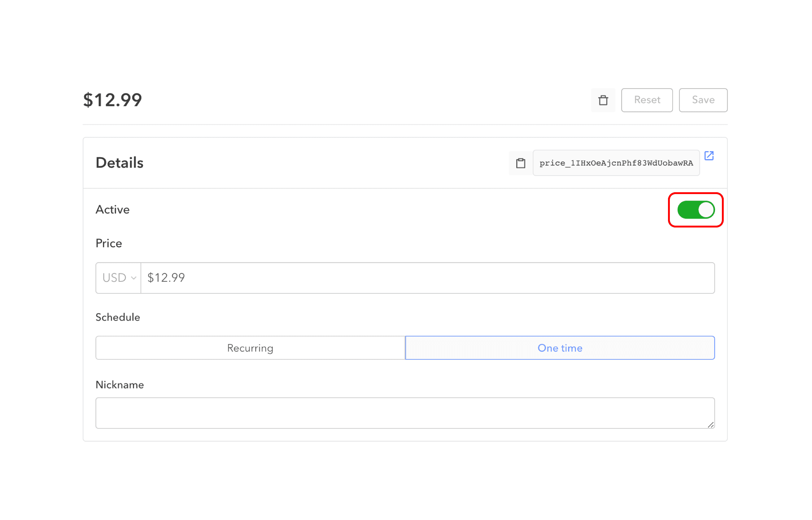The width and height of the screenshot is (812, 520).
Task: Click the Active label text
Action: click(112, 210)
